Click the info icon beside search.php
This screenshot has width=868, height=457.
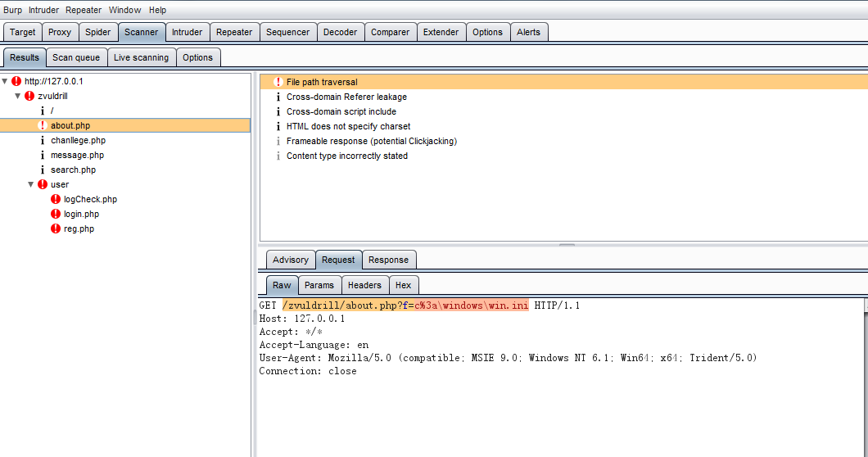[43, 170]
